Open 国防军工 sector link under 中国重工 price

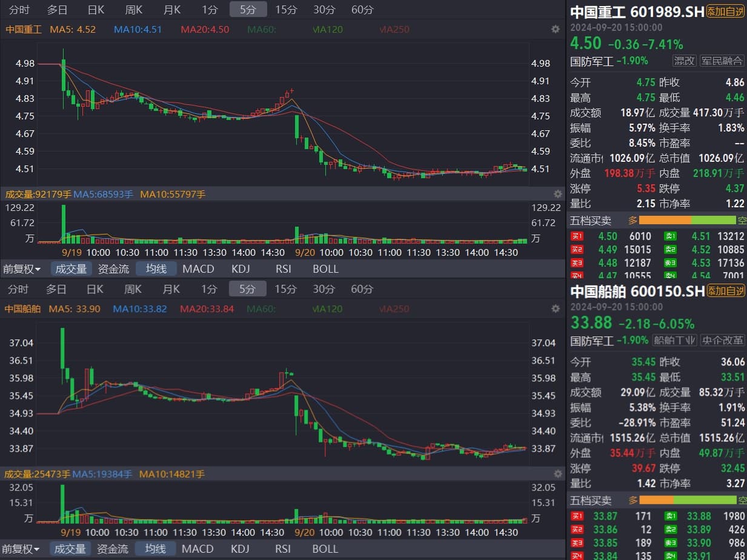[593, 61]
